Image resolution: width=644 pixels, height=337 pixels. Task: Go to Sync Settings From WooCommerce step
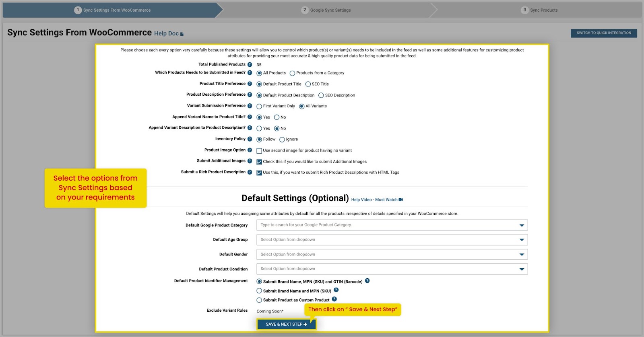click(x=112, y=10)
